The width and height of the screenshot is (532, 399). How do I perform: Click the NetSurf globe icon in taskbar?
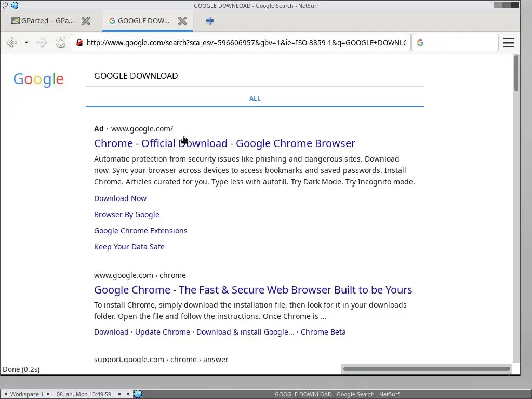point(138,394)
